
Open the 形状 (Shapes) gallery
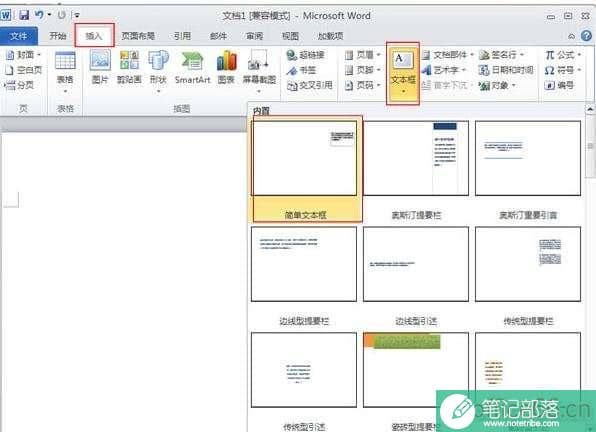(x=158, y=71)
